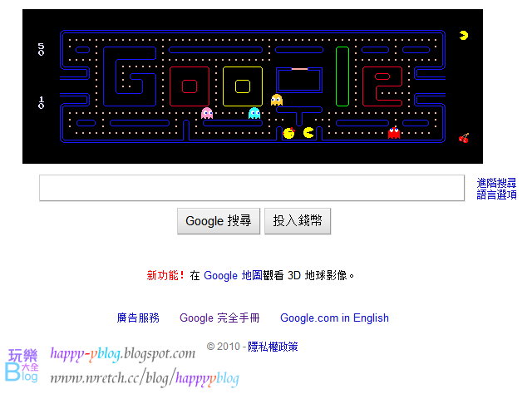The image size is (532, 399).
Task: Click the red ghost near bottom right
Action: coord(394,133)
